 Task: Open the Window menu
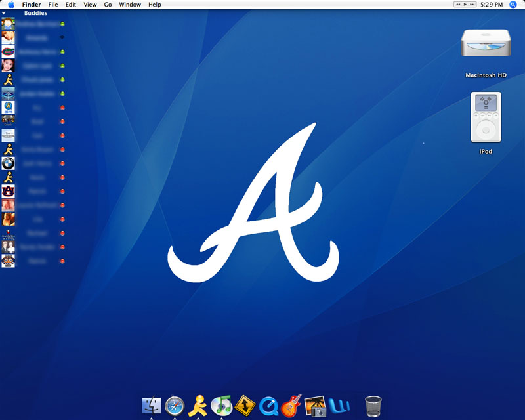click(x=130, y=5)
